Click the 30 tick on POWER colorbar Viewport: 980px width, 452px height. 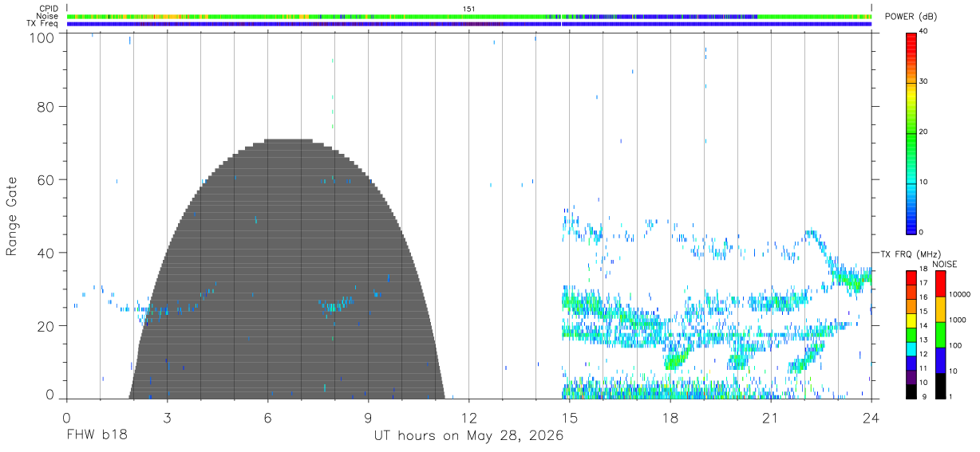click(923, 82)
